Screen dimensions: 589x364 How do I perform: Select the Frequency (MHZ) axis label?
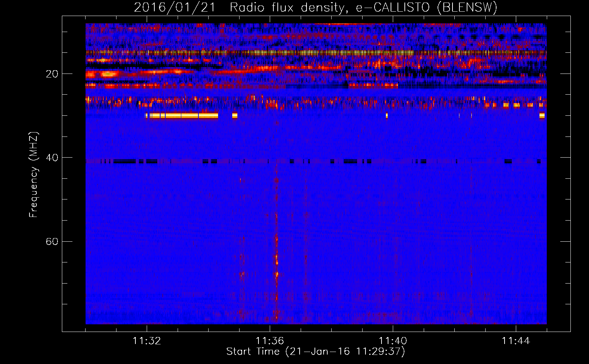(33, 175)
